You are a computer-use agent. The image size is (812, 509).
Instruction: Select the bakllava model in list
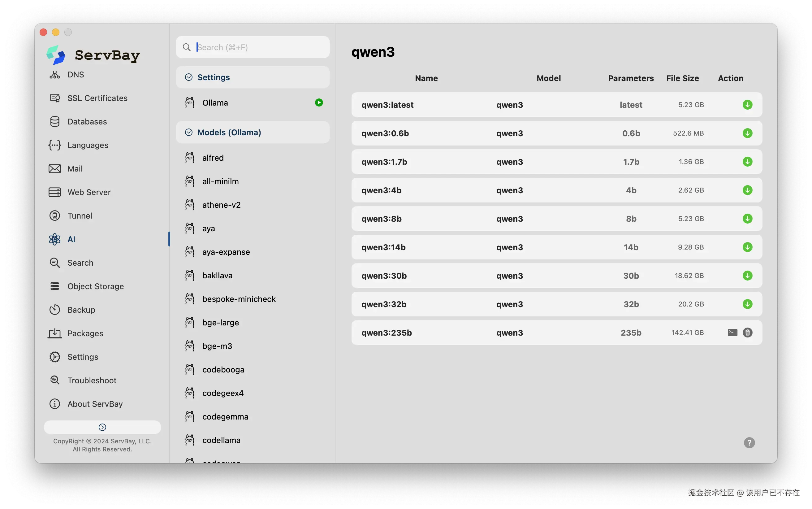click(x=217, y=275)
